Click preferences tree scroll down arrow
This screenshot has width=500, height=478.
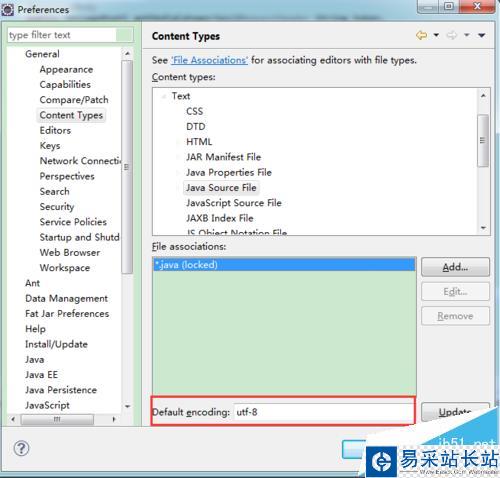pos(127,407)
